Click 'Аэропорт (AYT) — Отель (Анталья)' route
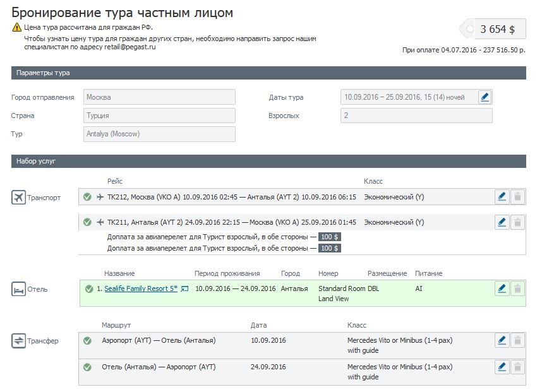This screenshot has height=392, width=554. pos(159,340)
